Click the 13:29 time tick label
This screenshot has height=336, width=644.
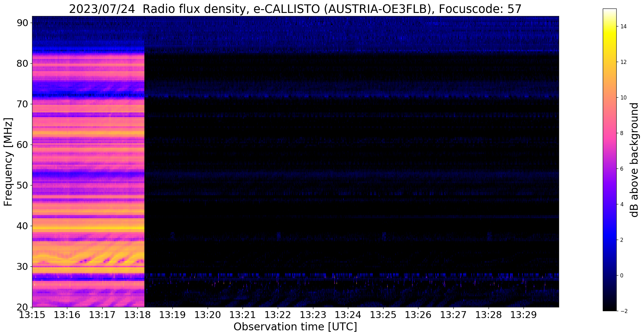coord(524,315)
